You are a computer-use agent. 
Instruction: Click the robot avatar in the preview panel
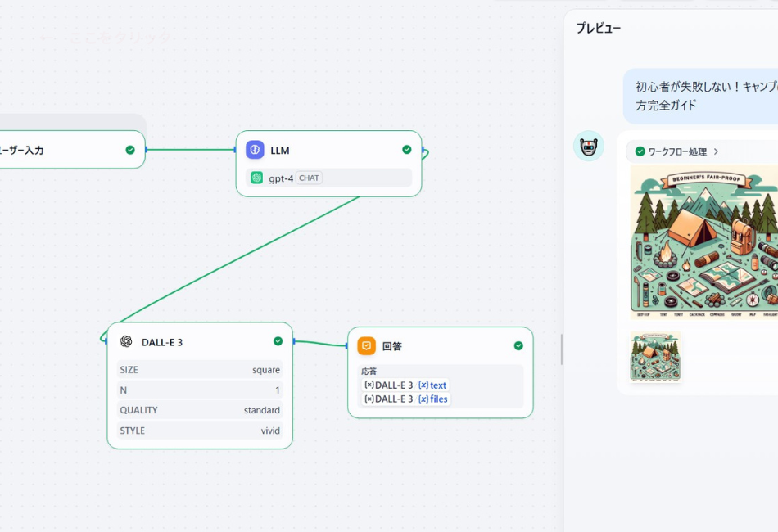(x=589, y=146)
